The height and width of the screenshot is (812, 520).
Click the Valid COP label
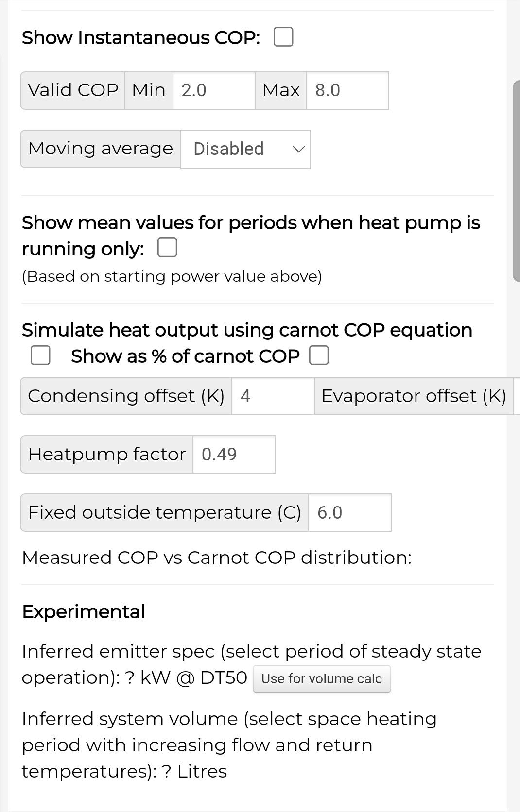(x=72, y=90)
